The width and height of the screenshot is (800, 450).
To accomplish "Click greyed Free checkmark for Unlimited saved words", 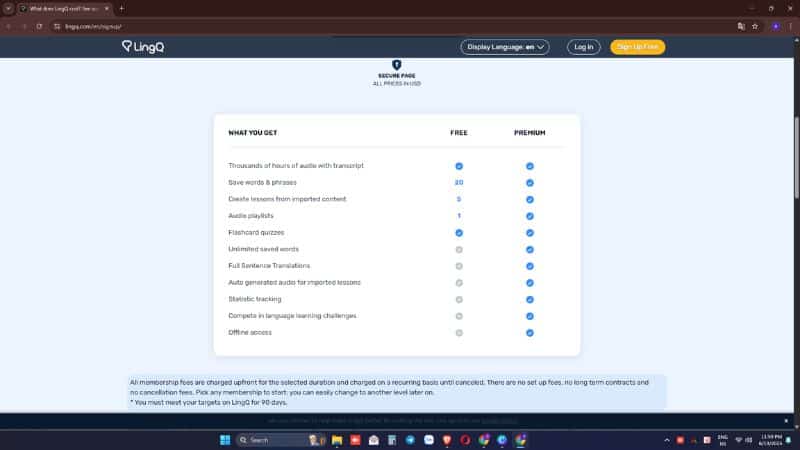I will (x=459, y=249).
